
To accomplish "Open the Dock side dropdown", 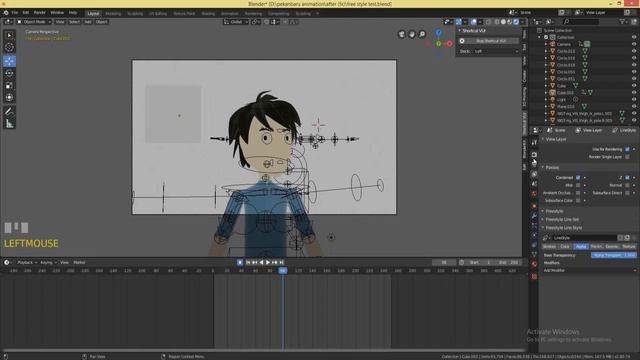I will (x=496, y=51).
